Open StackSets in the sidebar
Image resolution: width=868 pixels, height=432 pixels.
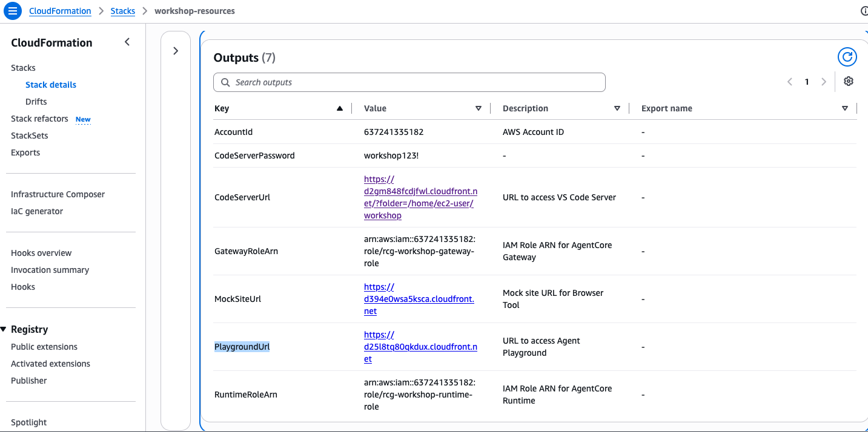(x=30, y=136)
